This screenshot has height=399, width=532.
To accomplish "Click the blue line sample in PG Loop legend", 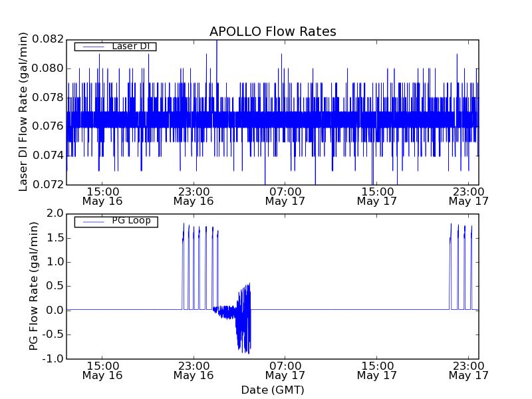I will point(93,221).
